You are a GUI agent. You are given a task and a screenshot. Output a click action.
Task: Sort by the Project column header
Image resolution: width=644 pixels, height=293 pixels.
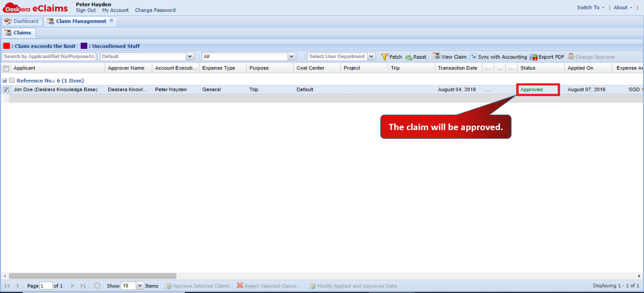tap(364, 68)
